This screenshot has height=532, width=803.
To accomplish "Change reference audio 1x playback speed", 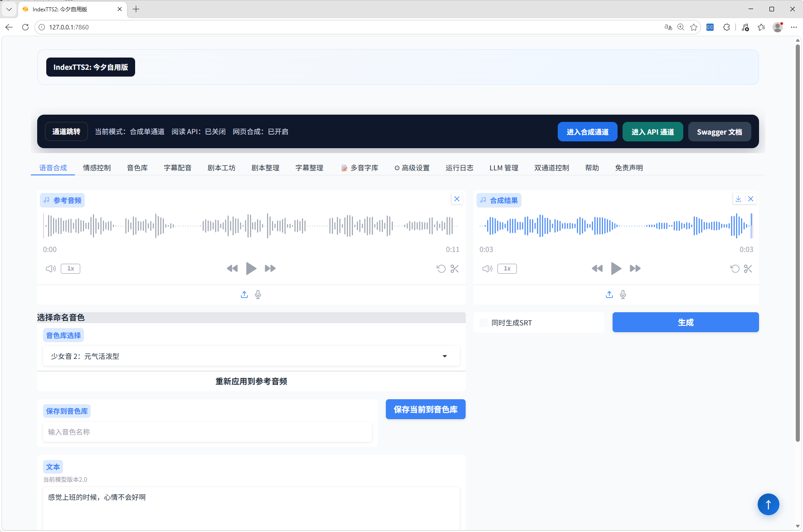I will [71, 269].
